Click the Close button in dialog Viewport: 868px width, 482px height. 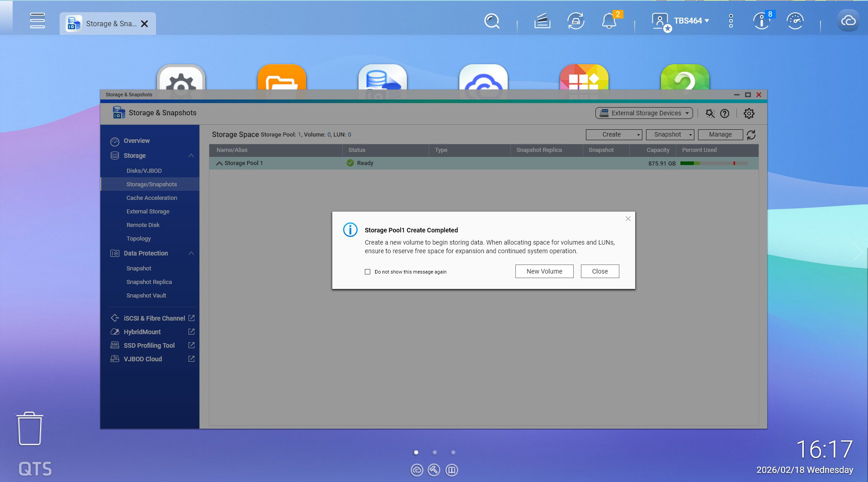(x=599, y=271)
